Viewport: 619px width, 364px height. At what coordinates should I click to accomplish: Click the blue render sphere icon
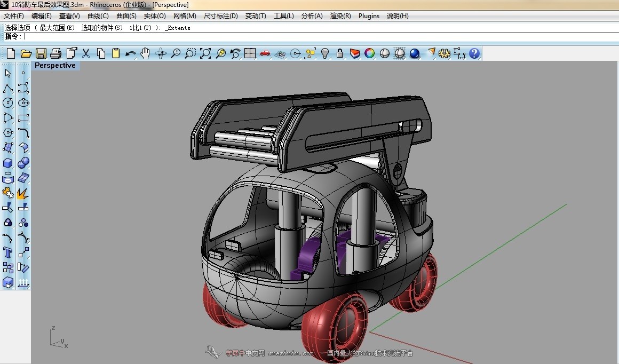(x=415, y=53)
